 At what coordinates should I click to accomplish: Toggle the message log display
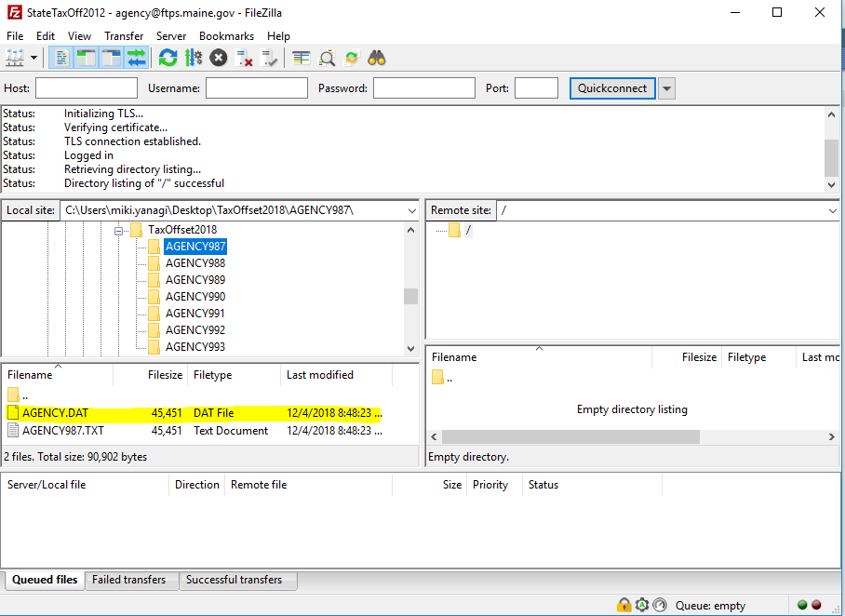coord(60,58)
